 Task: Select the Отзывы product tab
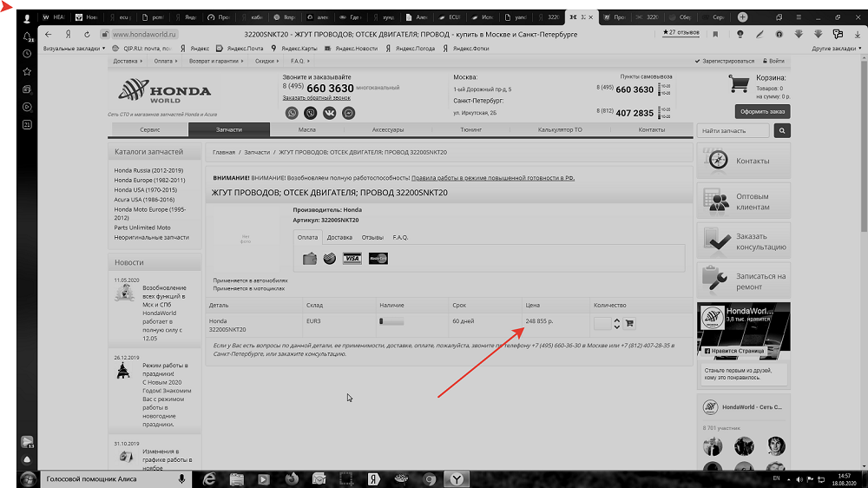coord(372,237)
